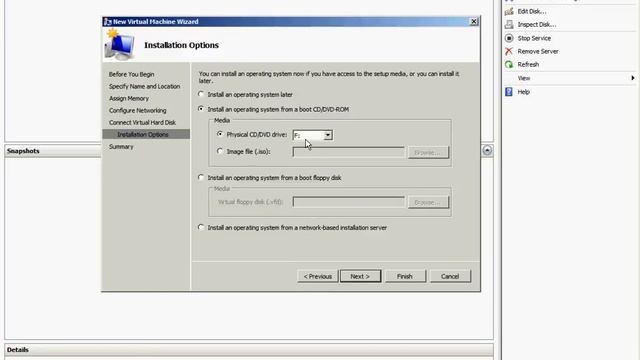Click Browse button for virtual floppy disk

click(428, 202)
